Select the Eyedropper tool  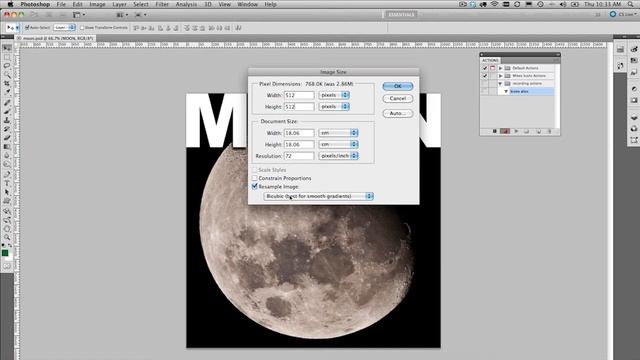click(x=7, y=91)
